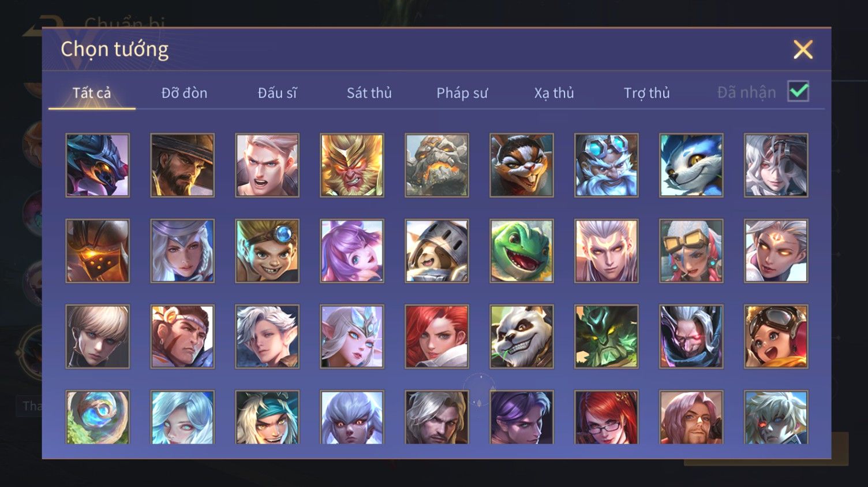
Task: Open the Sát thủ tab
Action: tap(369, 92)
